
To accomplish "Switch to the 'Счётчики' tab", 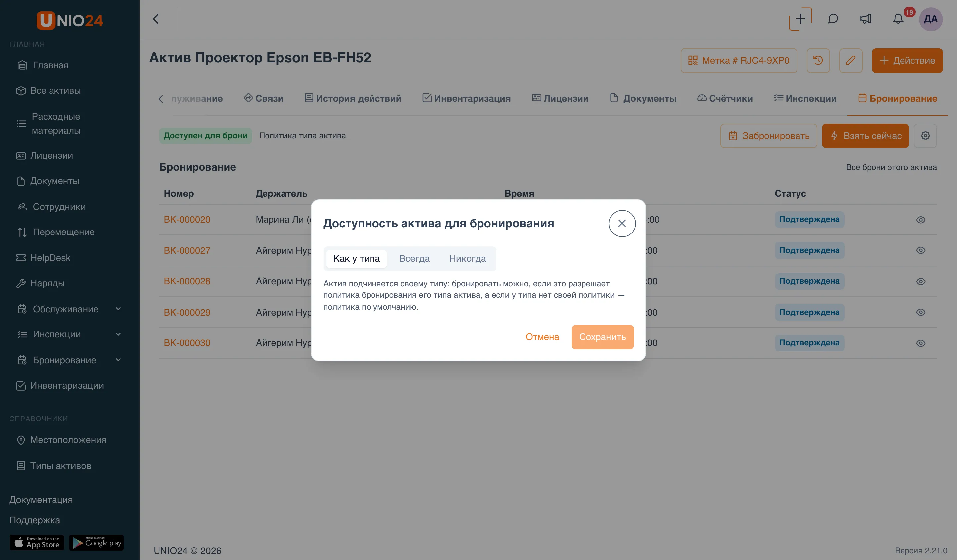I will (x=725, y=98).
